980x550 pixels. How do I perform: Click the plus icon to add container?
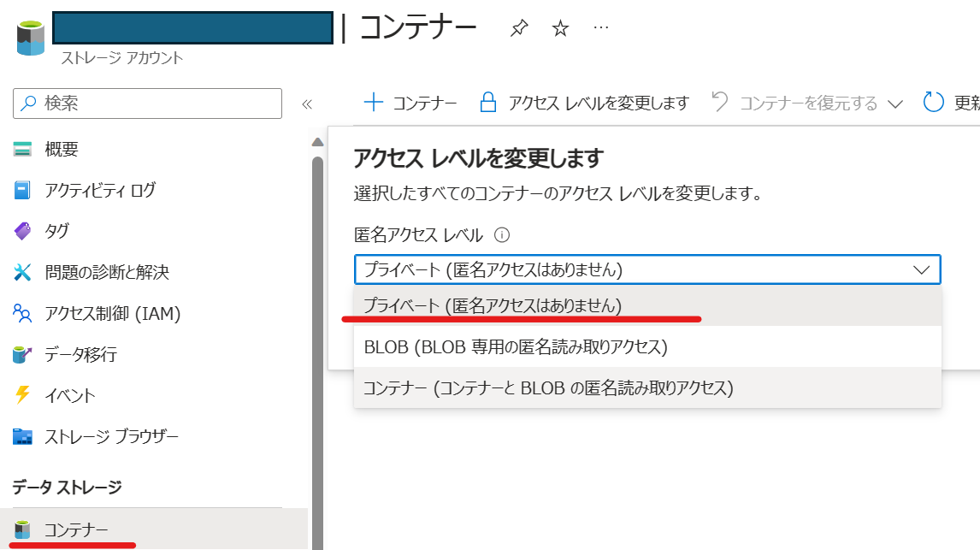click(x=373, y=102)
